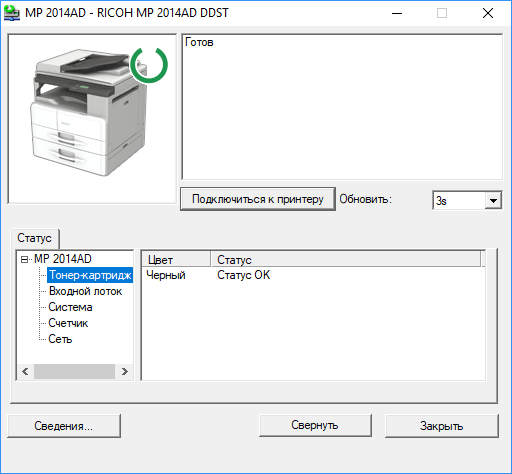
Task: Click the Готов status message text
Action: click(x=199, y=42)
